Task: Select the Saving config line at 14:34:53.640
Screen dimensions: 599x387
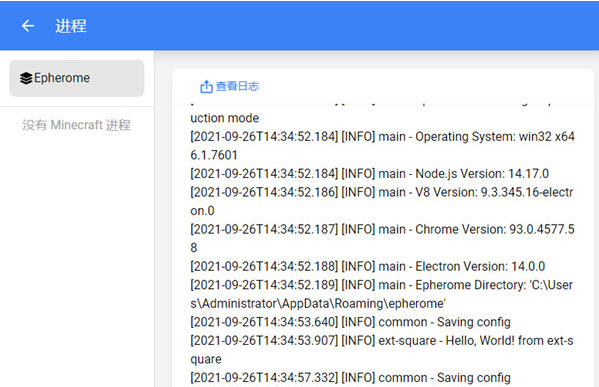Action: click(350, 322)
